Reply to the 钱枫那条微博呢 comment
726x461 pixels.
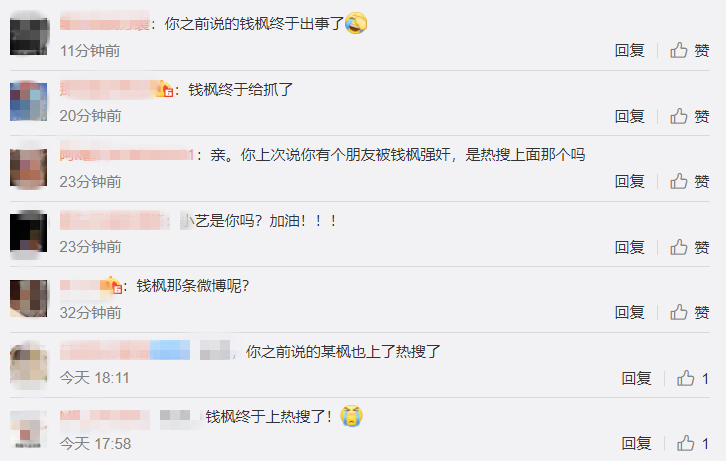pos(629,312)
